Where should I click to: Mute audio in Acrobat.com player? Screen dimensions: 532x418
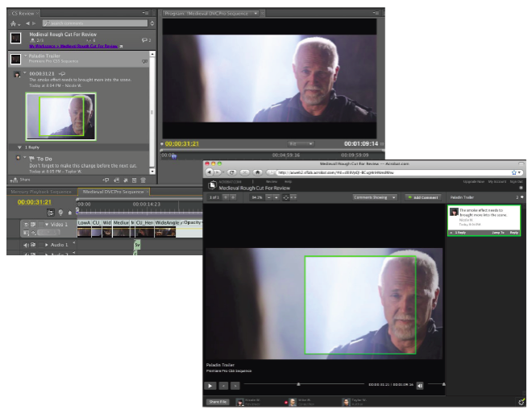click(x=420, y=386)
